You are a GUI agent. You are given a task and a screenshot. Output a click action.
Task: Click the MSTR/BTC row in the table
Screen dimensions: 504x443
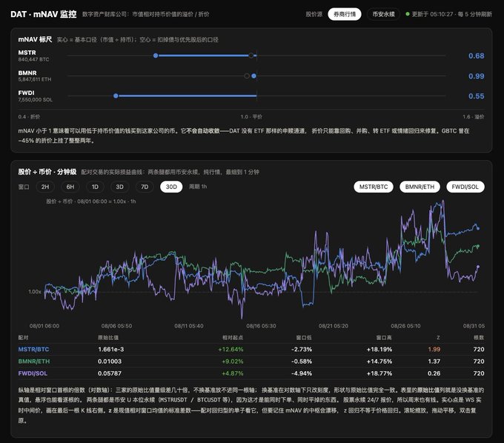click(x=251, y=349)
